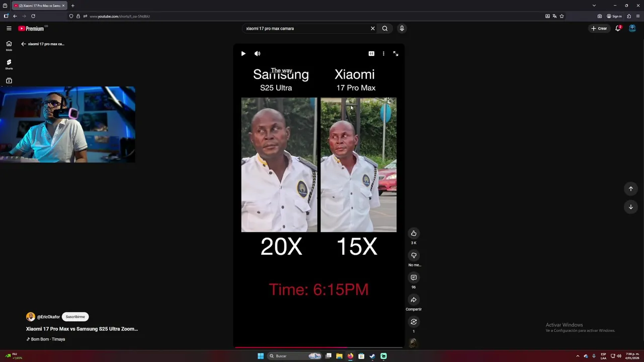The width and height of the screenshot is (644, 362).
Task: Open the browser application menu
Action: tap(638, 16)
